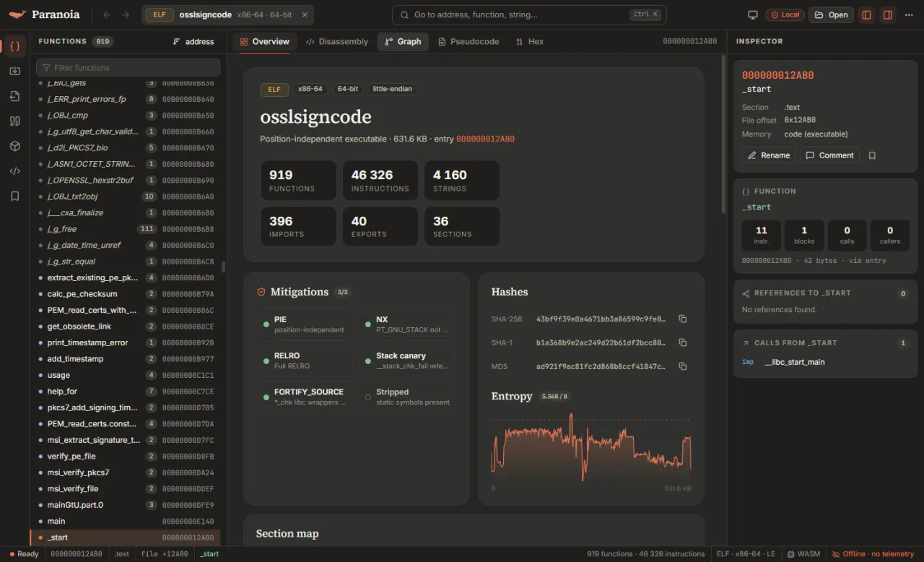924x562 pixels.
Task: Open the file via Open button
Action: [x=831, y=14]
